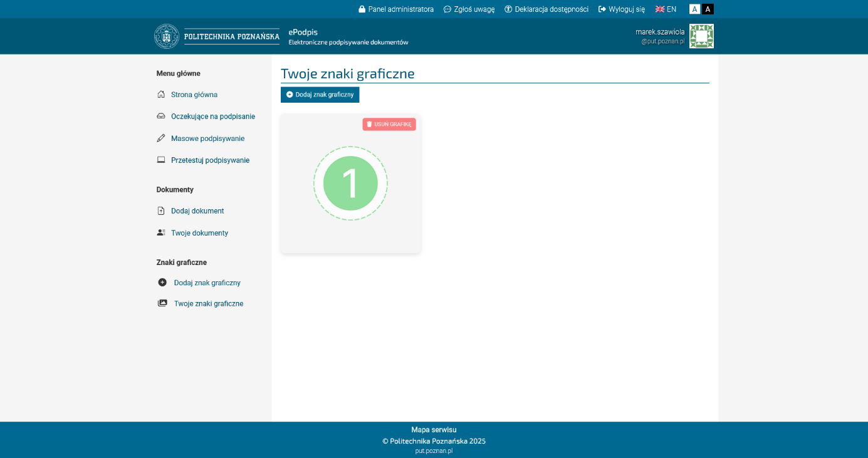Click the person icon next to Twoje dokumenty
868x458 pixels.
pyautogui.click(x=161, y=233)
